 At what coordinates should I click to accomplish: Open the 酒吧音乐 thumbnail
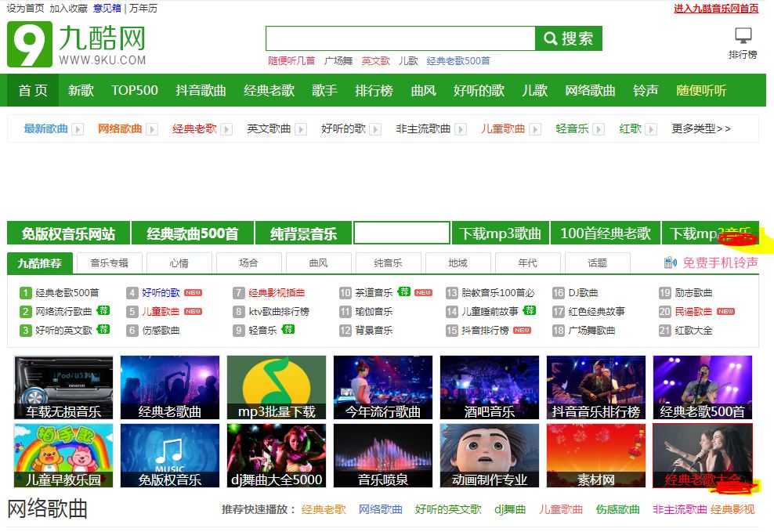tap(490, 387)
